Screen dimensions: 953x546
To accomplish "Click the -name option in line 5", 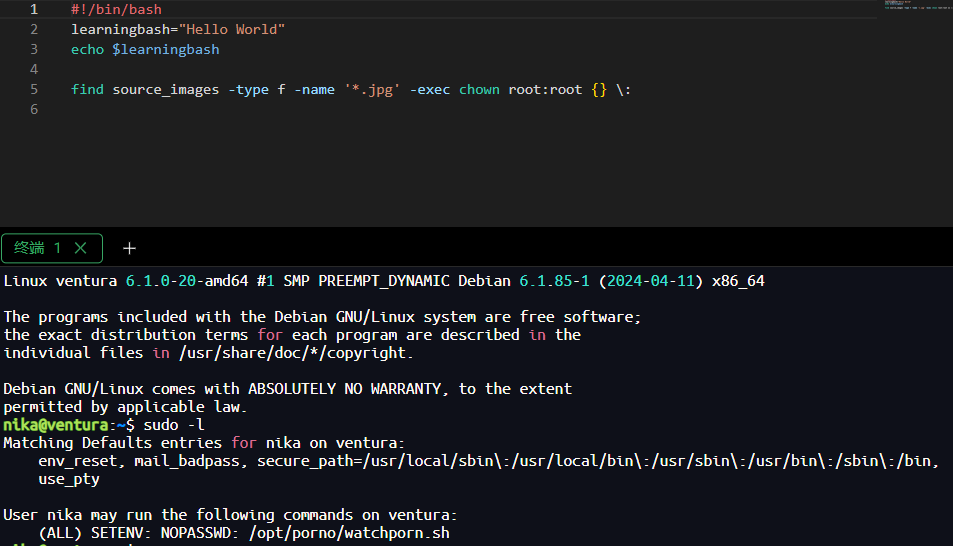I will click(x=314, y=89).
